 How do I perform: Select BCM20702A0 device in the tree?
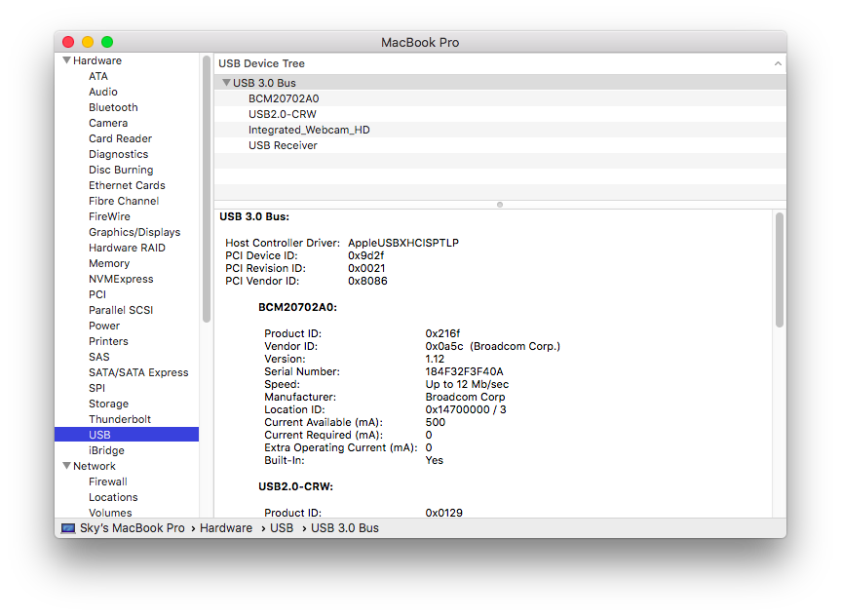coord(500,98)
